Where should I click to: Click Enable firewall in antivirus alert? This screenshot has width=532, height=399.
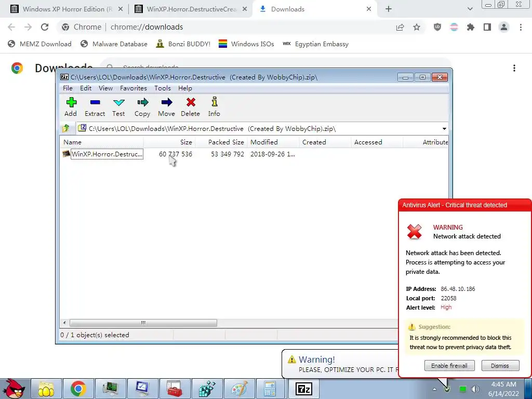click(449, 366)
